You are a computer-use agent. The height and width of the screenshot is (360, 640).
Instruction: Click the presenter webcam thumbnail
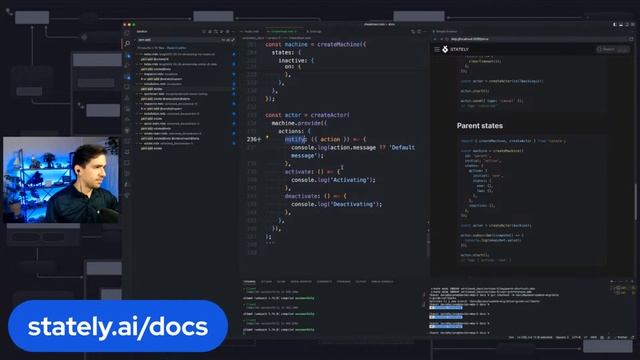click(x=61, y=180)
